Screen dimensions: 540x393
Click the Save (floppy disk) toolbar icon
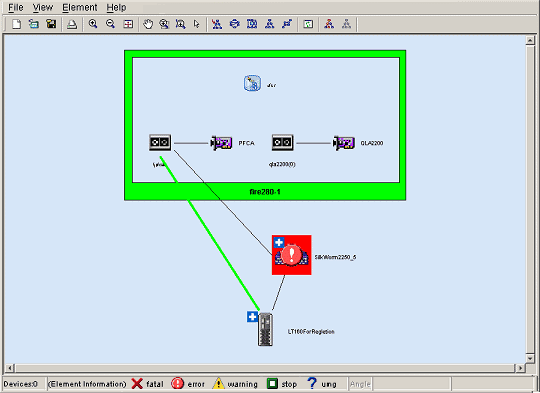point(51,24)
